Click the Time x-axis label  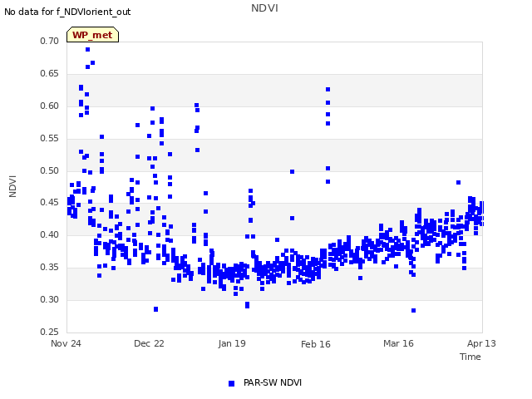point(470,357)
